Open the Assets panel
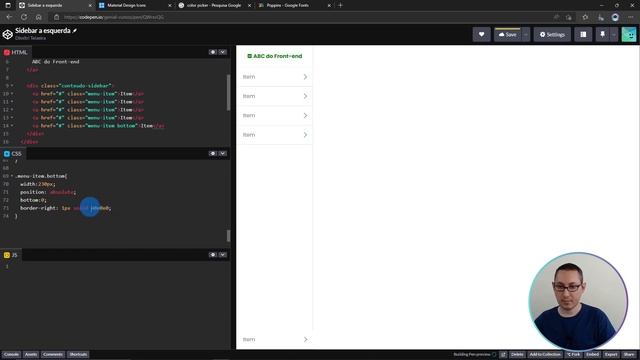 [x=31, y=354]
